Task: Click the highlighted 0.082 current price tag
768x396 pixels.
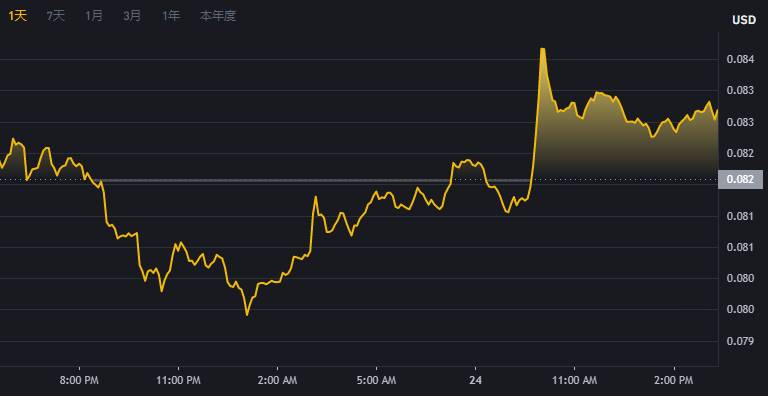Action: click(740, 179)
